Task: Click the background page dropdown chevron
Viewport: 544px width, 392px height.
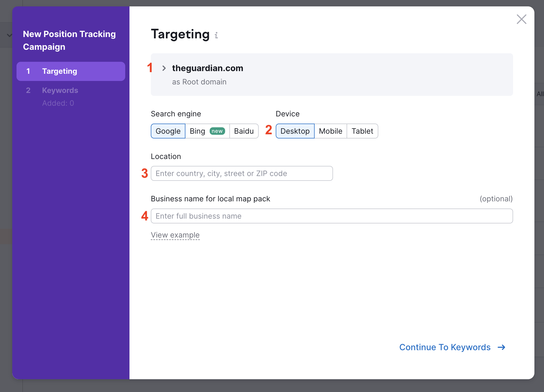Action: click(9, 35)
